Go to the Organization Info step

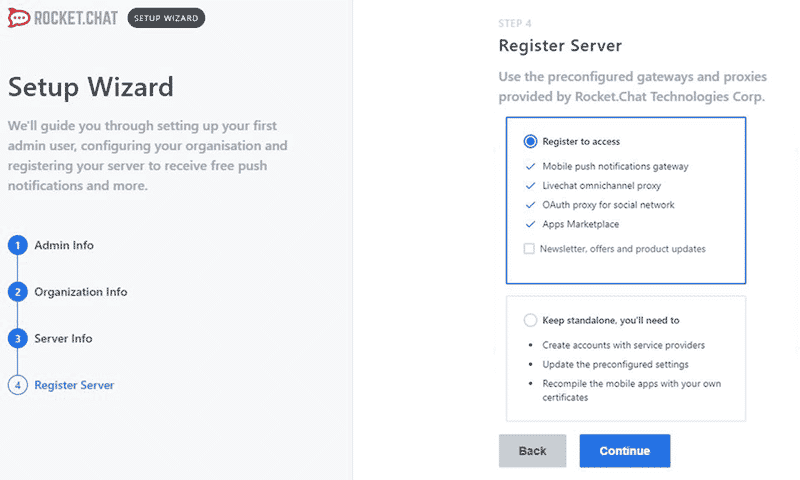[x=81, y=292]
